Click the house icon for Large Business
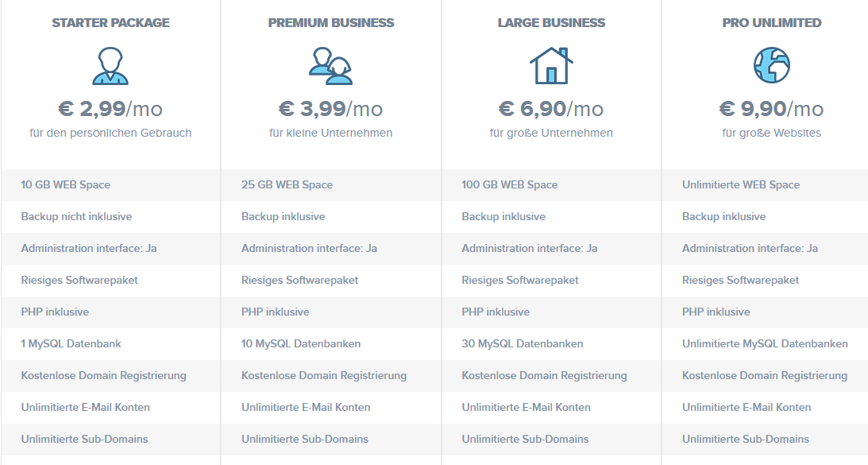The height and width of the screenshot is (465, 868). (551, 65)
